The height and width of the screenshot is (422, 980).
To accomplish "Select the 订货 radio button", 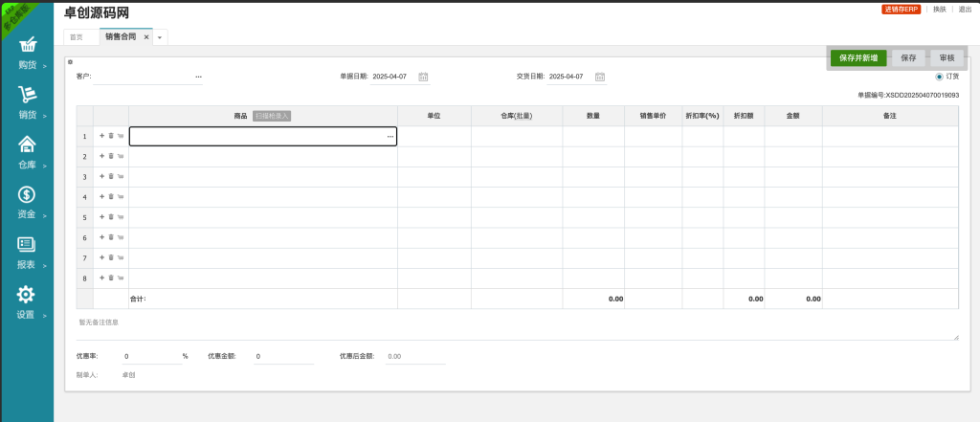I will [939, 77].
